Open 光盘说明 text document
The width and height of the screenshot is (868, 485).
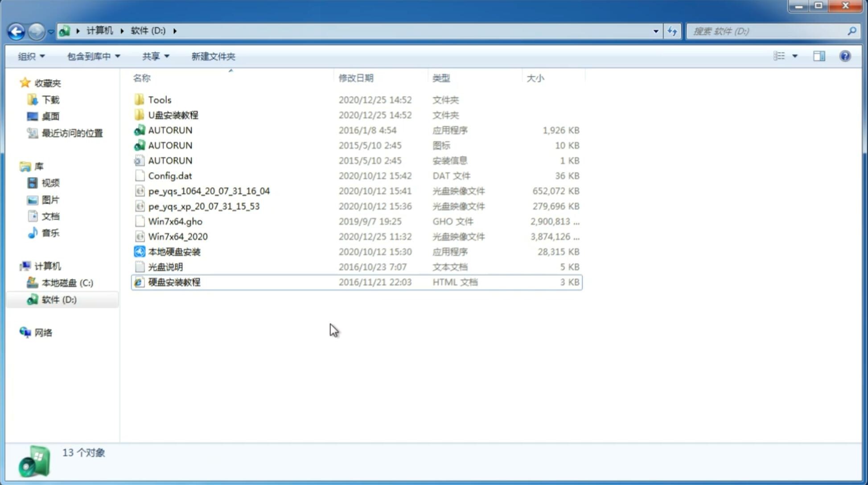pyautogui.click(x=165, y=266)
